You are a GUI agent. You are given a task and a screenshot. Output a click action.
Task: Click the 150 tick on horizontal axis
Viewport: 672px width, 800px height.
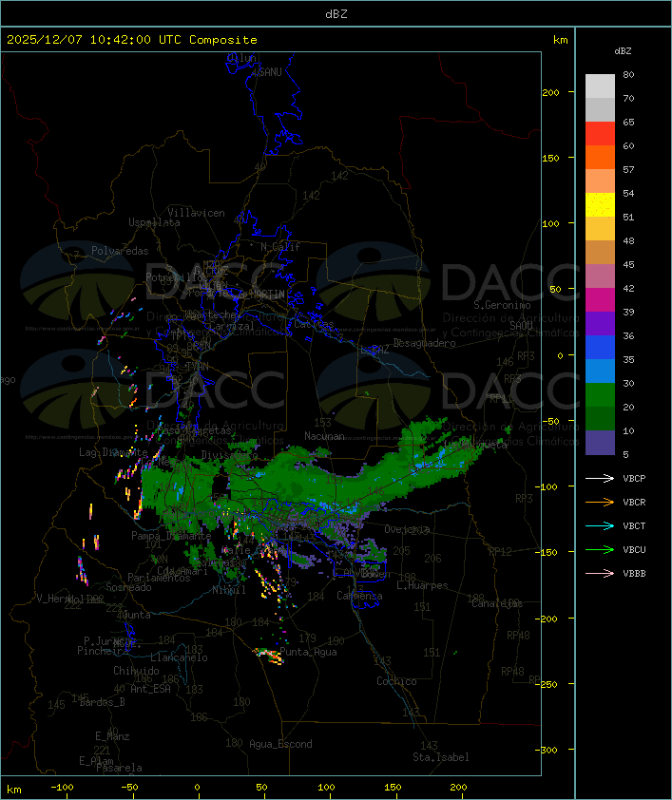[x=393, y=788]
